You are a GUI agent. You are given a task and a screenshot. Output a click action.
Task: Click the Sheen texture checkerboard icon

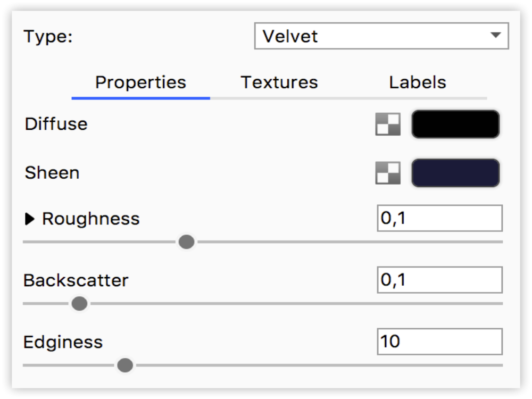pos(388,173)
